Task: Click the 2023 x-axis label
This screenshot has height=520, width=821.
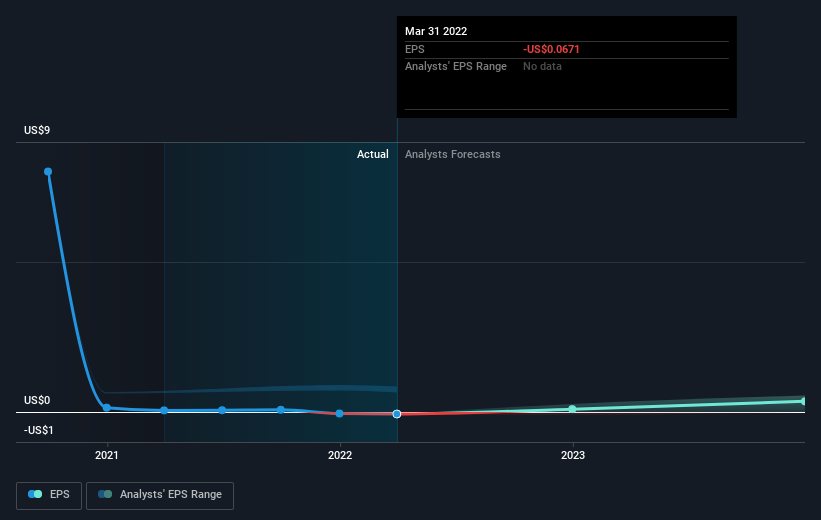Action: 573,455
